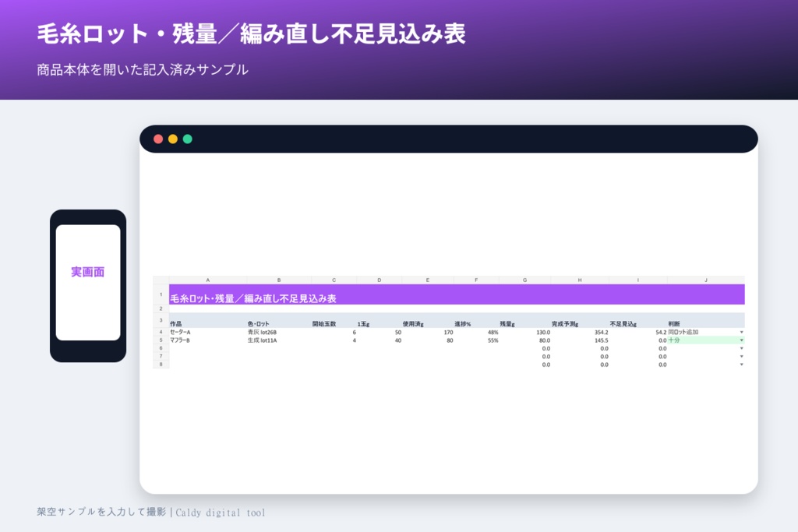This screenshot has height=532, width=798.
Task: Click the 進捗% header cell
Action: 476,320
